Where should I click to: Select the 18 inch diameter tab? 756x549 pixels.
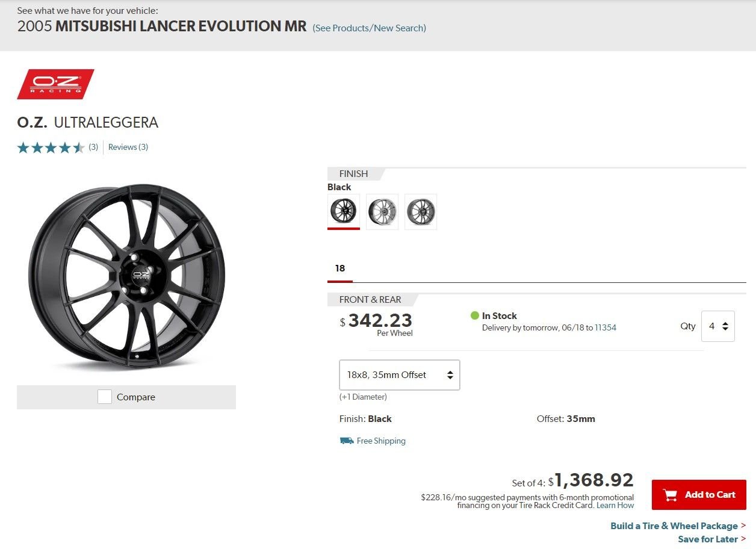click(339, 268)
